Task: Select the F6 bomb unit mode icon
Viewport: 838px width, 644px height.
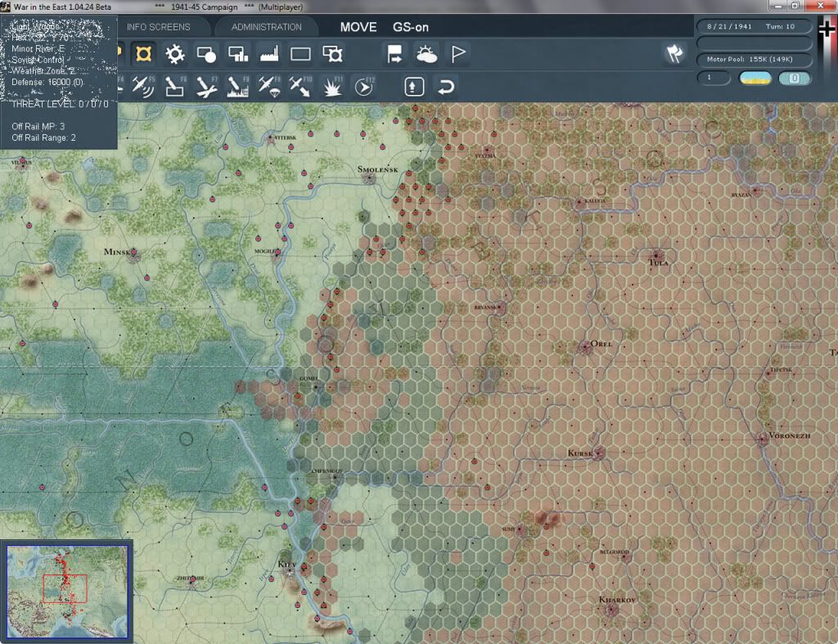Action: pos(174,87)
